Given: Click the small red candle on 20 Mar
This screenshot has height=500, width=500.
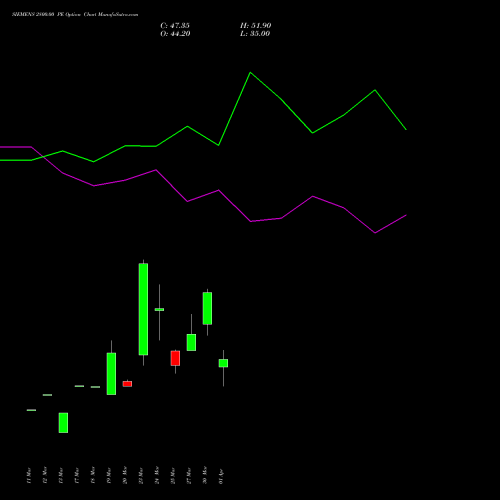Looking at the screenshot, I should (x=127, y=384).
